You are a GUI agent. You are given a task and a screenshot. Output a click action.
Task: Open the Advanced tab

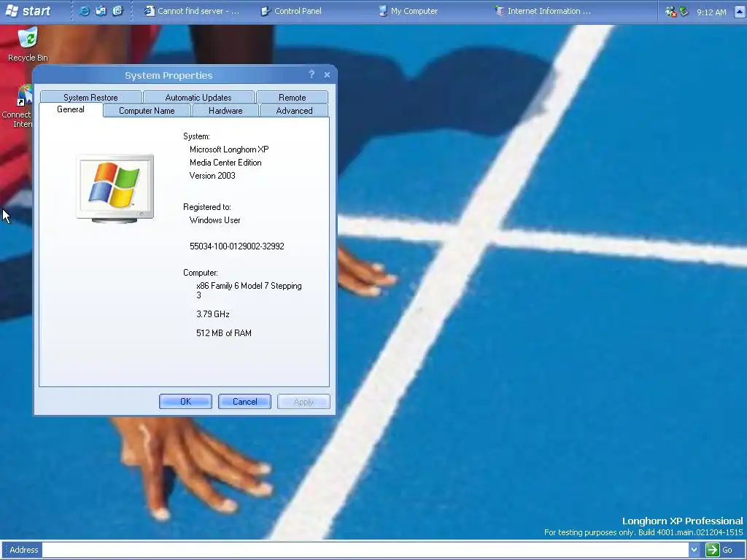coord(295,111)
